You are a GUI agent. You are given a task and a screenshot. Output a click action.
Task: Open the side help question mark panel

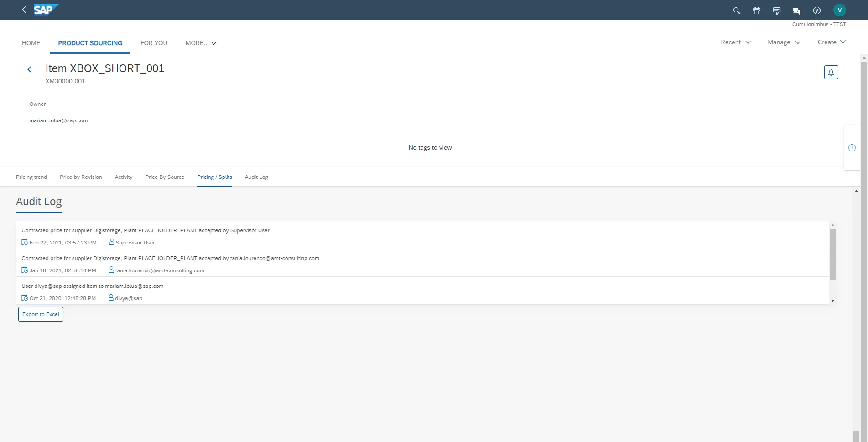[x=852, y=148]
